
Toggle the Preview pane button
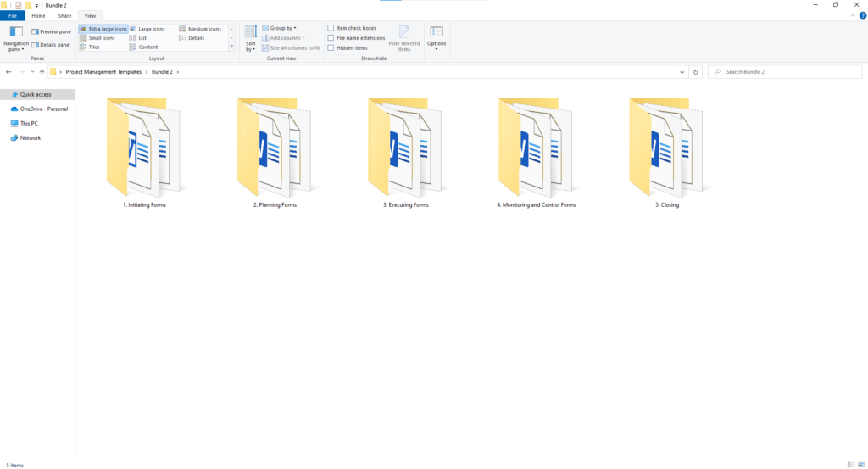(51, 31)
